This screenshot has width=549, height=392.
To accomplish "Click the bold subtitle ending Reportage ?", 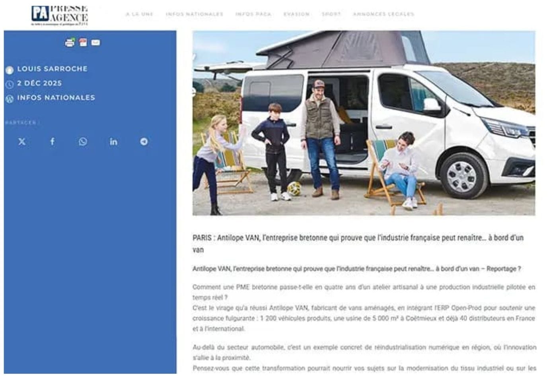I will (356, 269).
